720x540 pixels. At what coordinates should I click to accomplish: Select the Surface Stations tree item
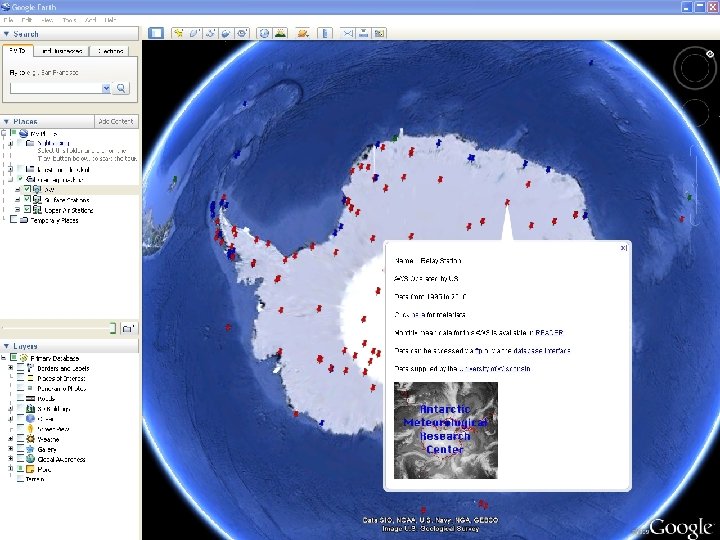67,200
